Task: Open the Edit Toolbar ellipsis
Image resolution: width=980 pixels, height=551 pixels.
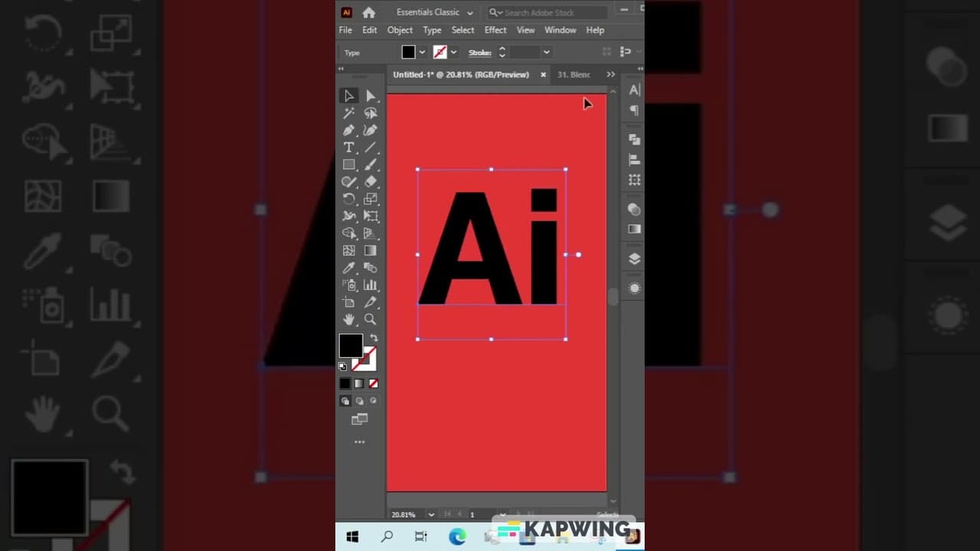Action: 359,442
